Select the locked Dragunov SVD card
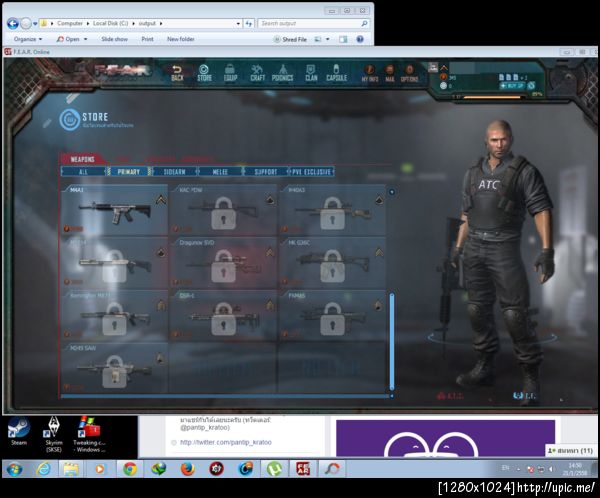Image resolution: width=600 pixels, height=498 pixels. 223,263
